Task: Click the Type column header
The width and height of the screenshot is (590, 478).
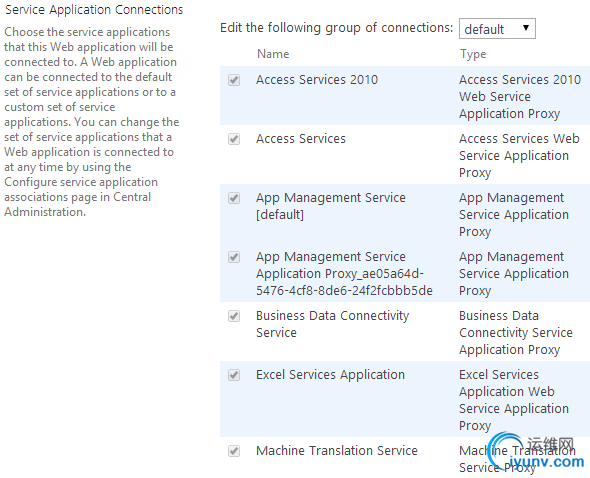Action: (473, 54)
